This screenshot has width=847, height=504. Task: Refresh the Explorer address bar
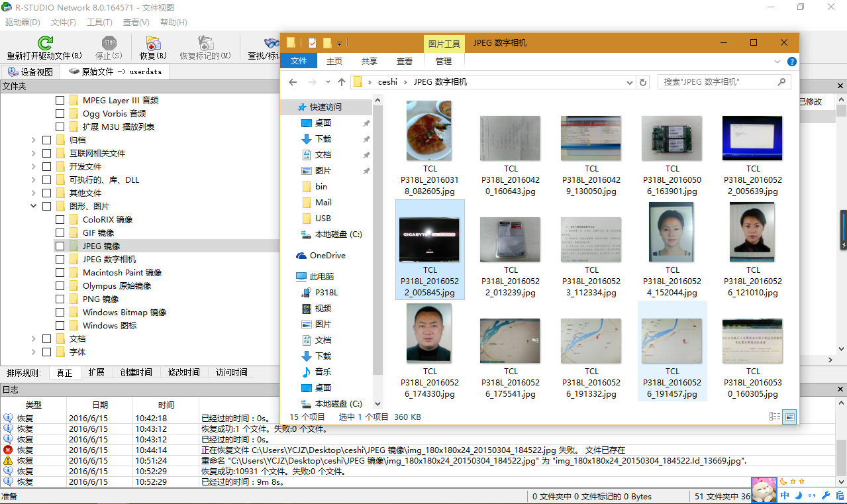pos(642,82)
